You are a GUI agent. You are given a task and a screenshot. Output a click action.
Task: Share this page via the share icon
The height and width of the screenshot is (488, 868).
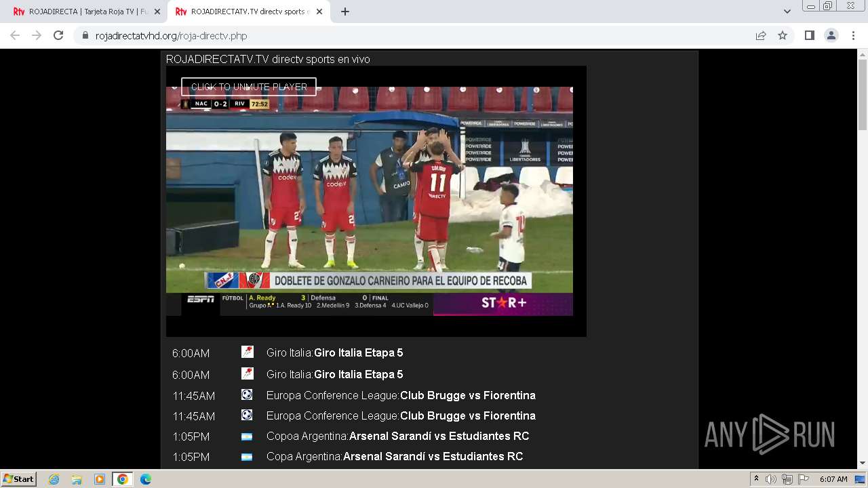tap(761, 35)
